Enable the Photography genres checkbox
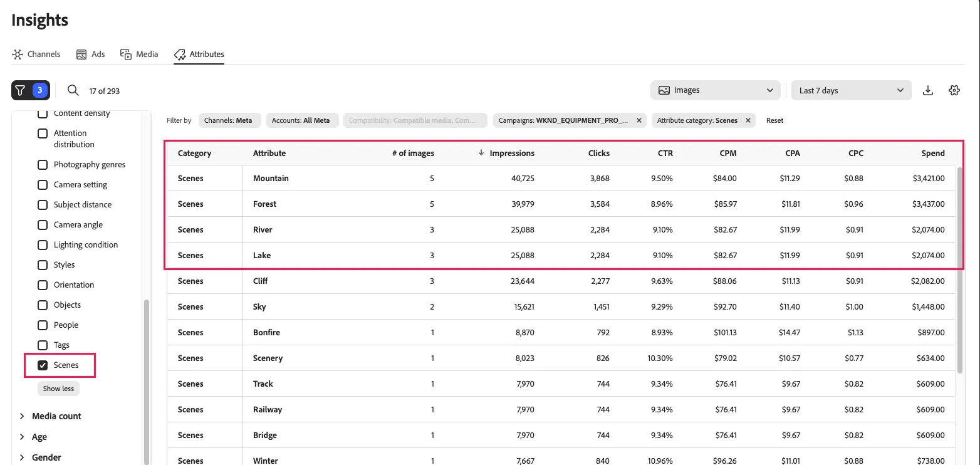Screen dimensions: 980x465 [x=43, y=165]
